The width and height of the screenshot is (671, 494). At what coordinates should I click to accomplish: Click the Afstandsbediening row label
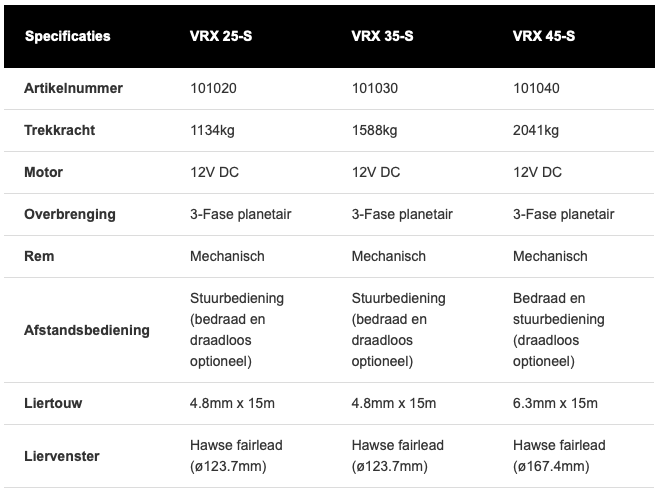(87, 330)
